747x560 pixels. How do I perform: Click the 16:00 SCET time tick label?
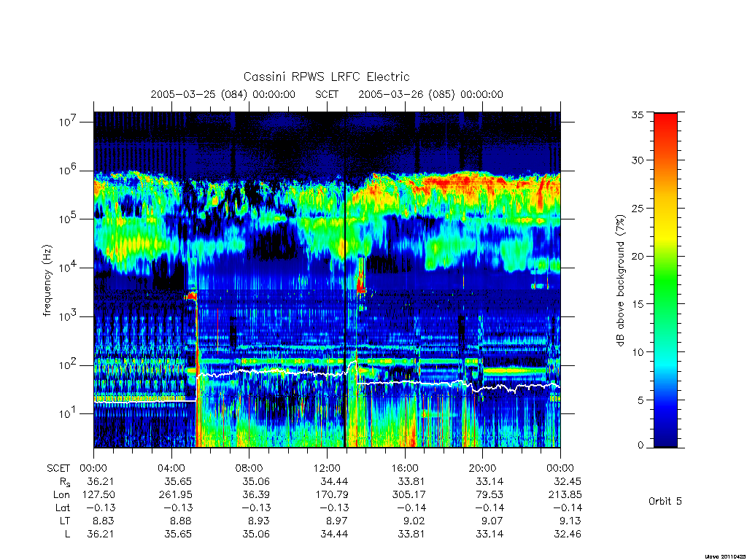(405, 468)
